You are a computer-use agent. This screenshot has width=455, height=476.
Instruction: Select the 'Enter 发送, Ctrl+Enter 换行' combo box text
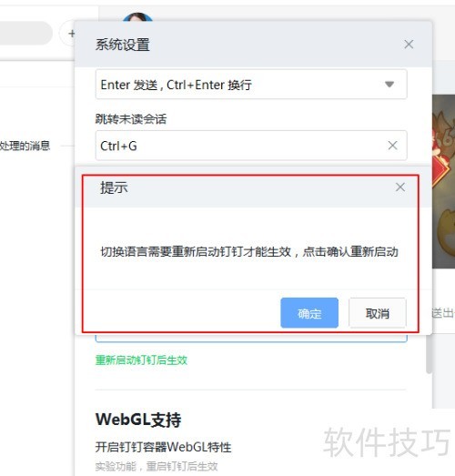[176, 85]
